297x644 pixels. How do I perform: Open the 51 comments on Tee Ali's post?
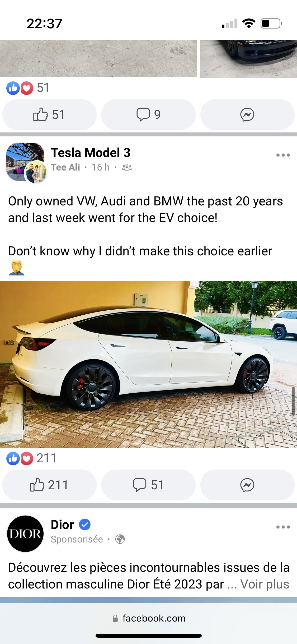click(x=148, y=485)
